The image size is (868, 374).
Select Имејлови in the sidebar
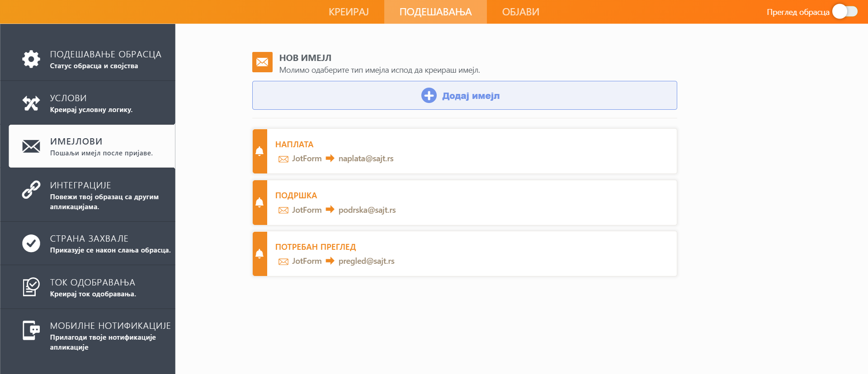(x=92, y=146)
